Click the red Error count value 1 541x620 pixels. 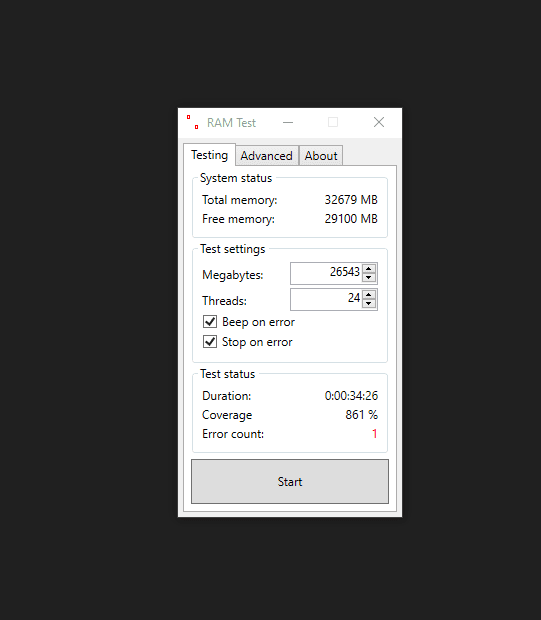coord(375,434)
